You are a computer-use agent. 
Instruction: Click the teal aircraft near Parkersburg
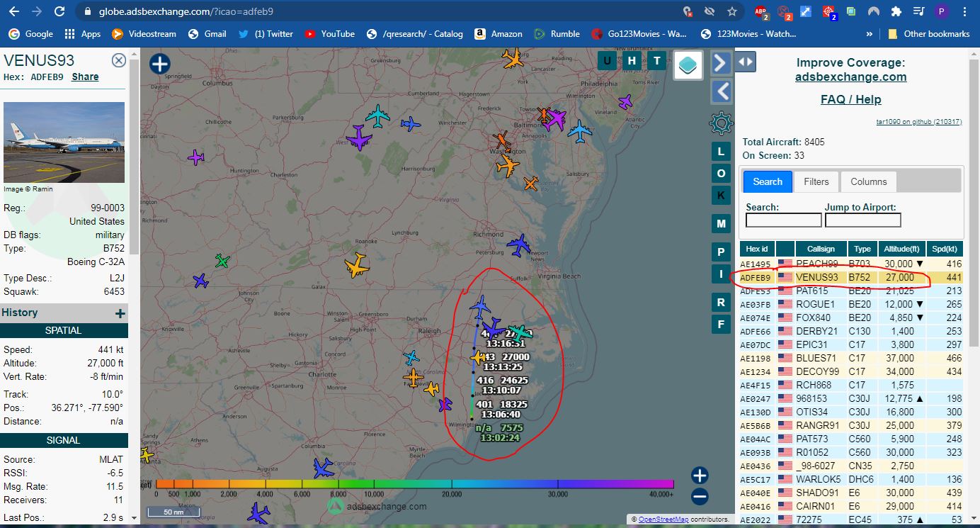click(378, 116)
